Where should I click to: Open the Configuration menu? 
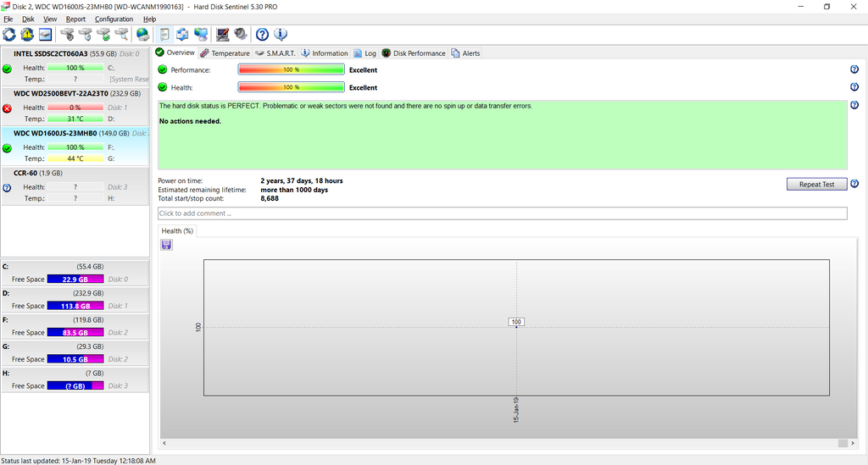coord(114,19)
